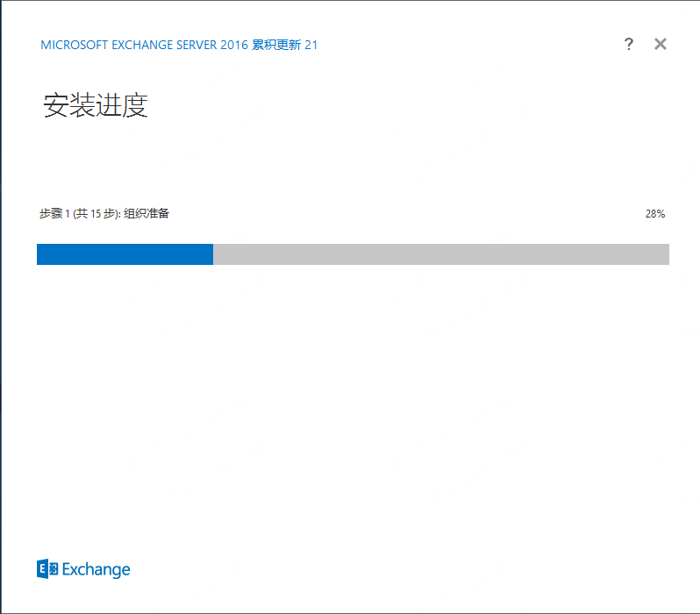Click the blue filled part of progress bar
This screenshot has width=700, height=614.
125,254
